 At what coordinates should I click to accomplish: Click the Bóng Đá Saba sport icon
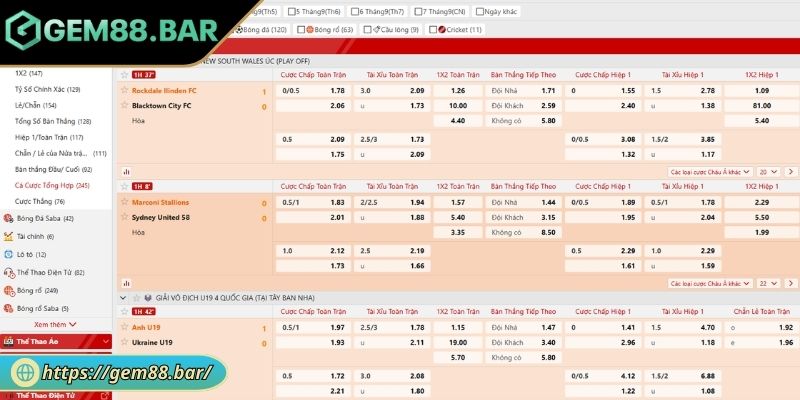tap(8, 218)
